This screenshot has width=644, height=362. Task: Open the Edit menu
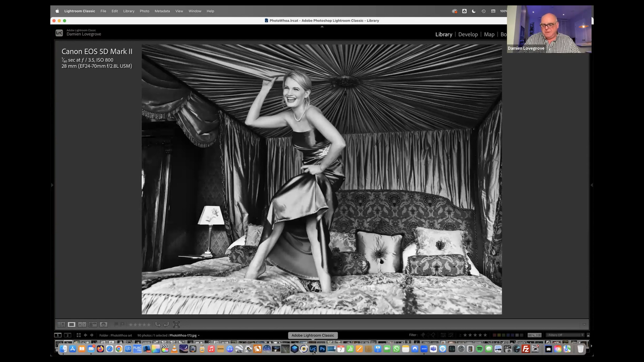[115, 11]
